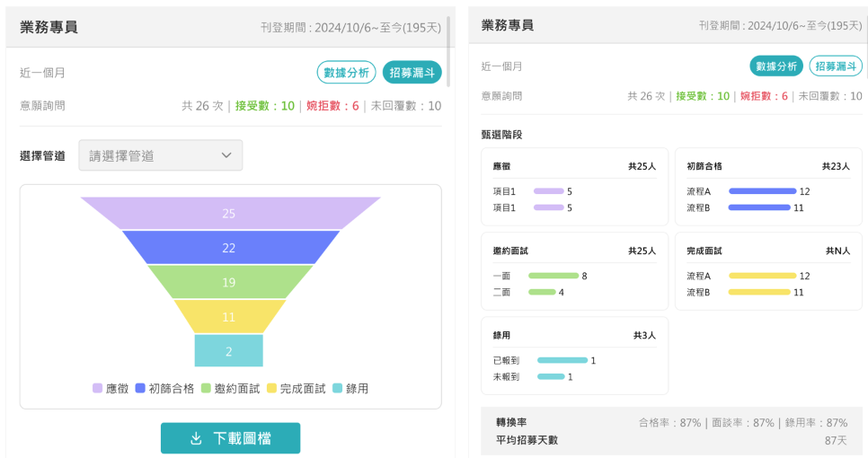Click 流程B blue bar in 初篩合格 card
The image size is (868, 458).
[x=759, y=207]
